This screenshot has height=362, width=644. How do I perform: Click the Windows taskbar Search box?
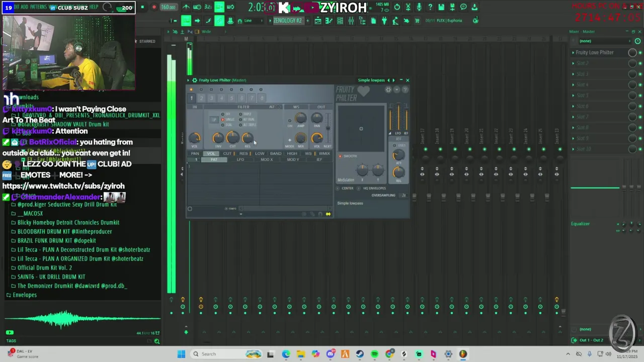pyautogui.click(x=226, y=354)
